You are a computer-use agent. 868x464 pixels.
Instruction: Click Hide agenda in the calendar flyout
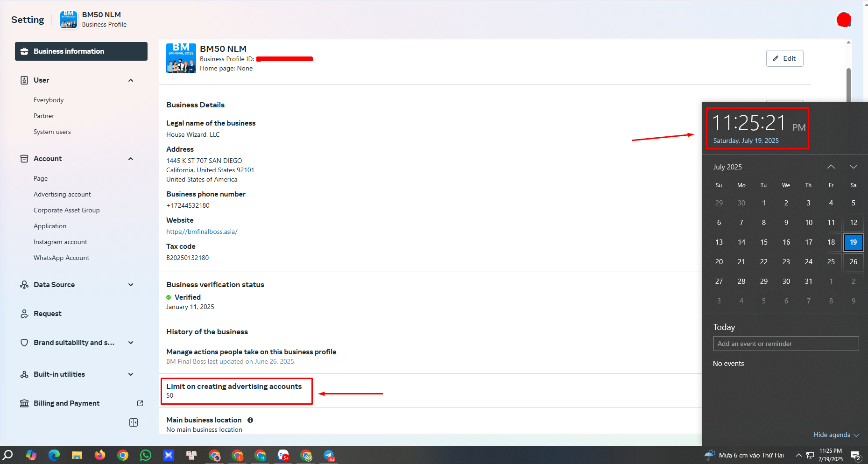[x=836, y=435]
